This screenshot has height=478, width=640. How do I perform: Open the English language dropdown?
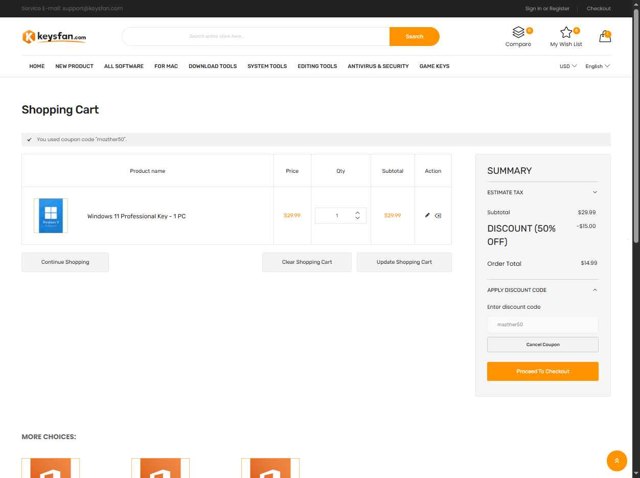[x=597, y=66]
